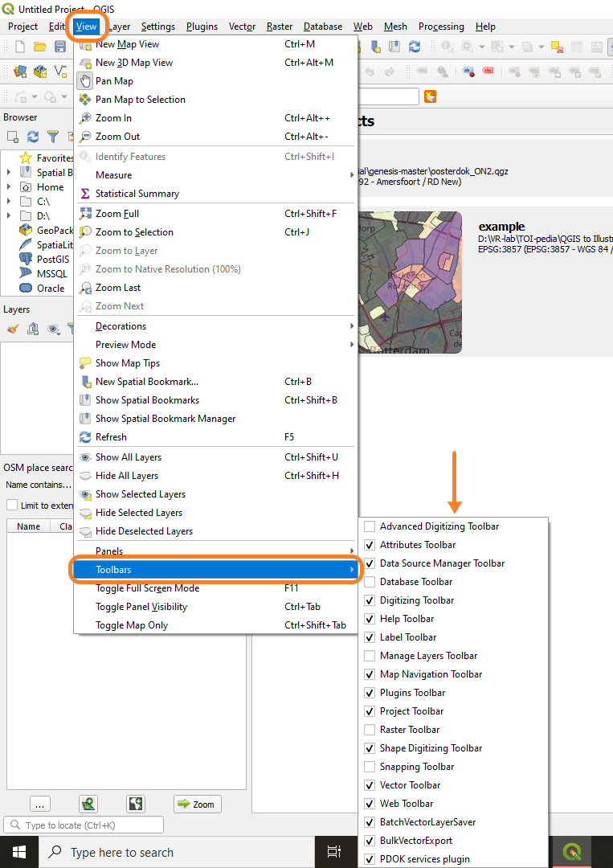Click the orange icon beside search field
This screenshot has width=613, height=868.
[430, 96]
